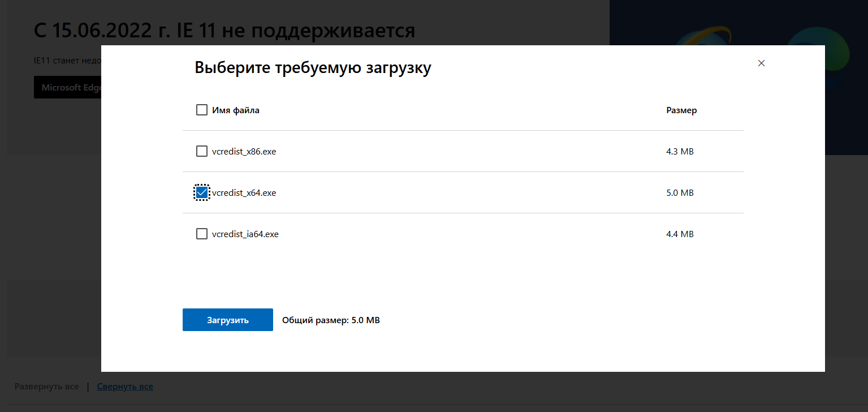Viewport: 868px width, 412px height.
Task: Click Свернуть все link on background page
Action: 125,387
